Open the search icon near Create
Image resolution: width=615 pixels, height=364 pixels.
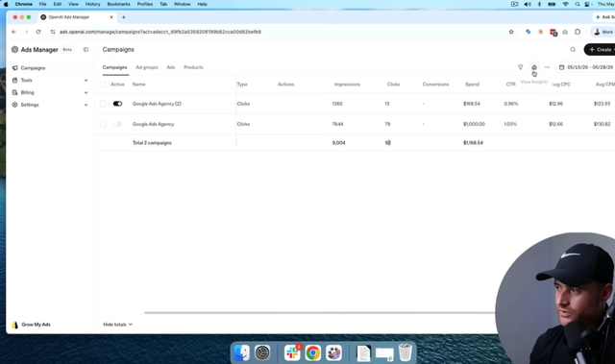point(573,49)
